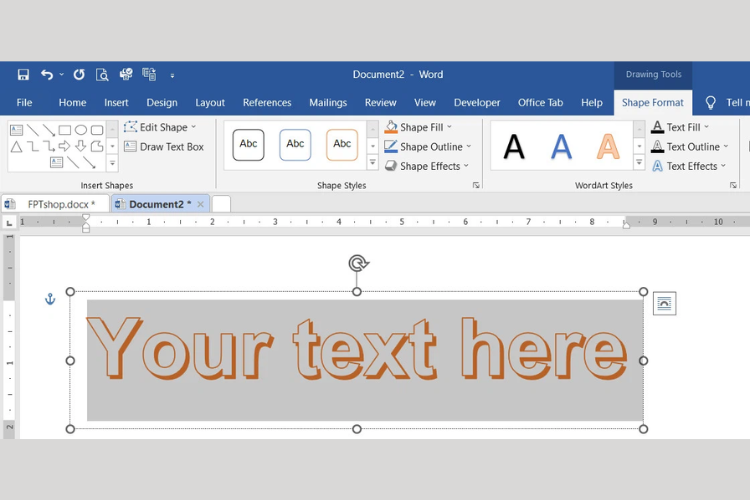Click the tab stop selector left of ruler

tap(9, 222)
